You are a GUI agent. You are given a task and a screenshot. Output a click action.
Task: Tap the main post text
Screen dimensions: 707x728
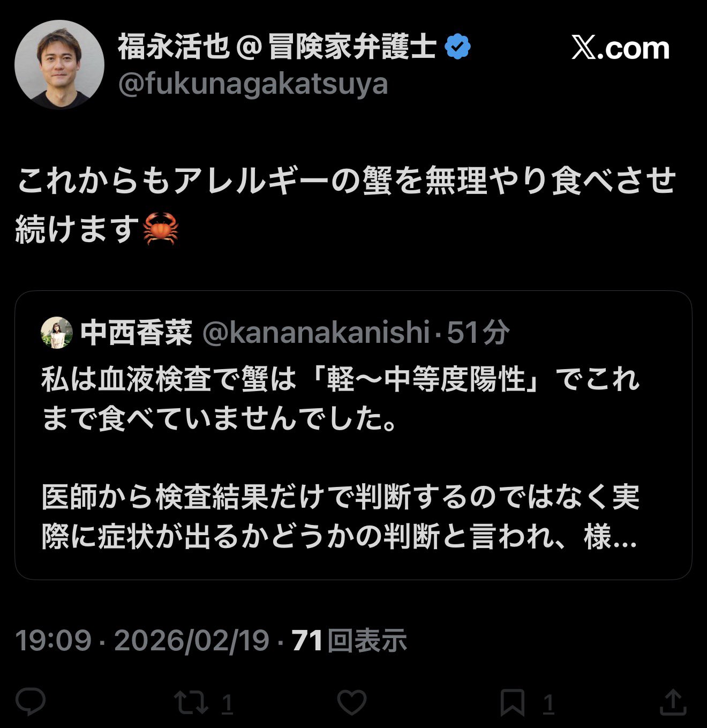tap(345, 205)
